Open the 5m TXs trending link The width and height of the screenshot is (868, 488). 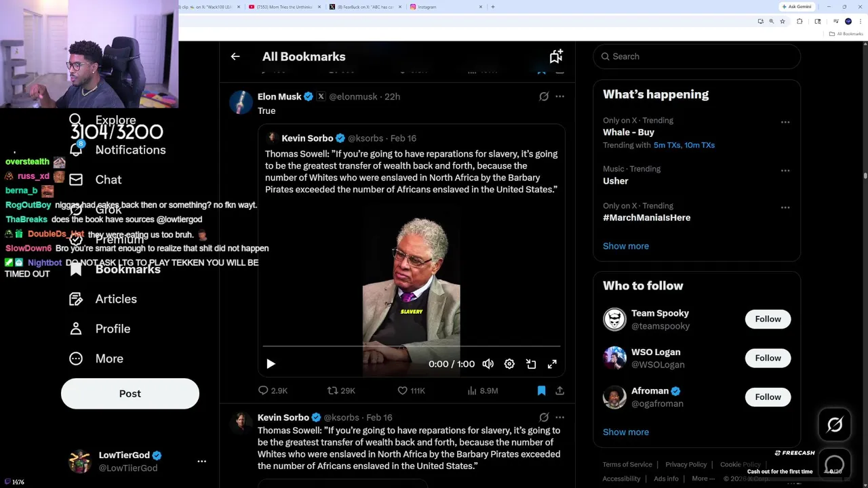pos(666,145)
